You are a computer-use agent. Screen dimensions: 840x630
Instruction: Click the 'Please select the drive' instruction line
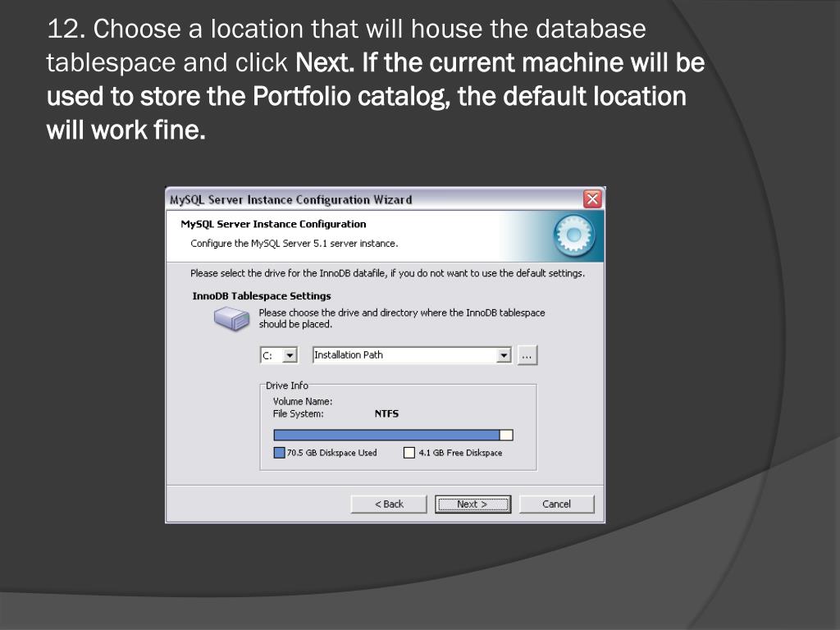tap(387, 273)
